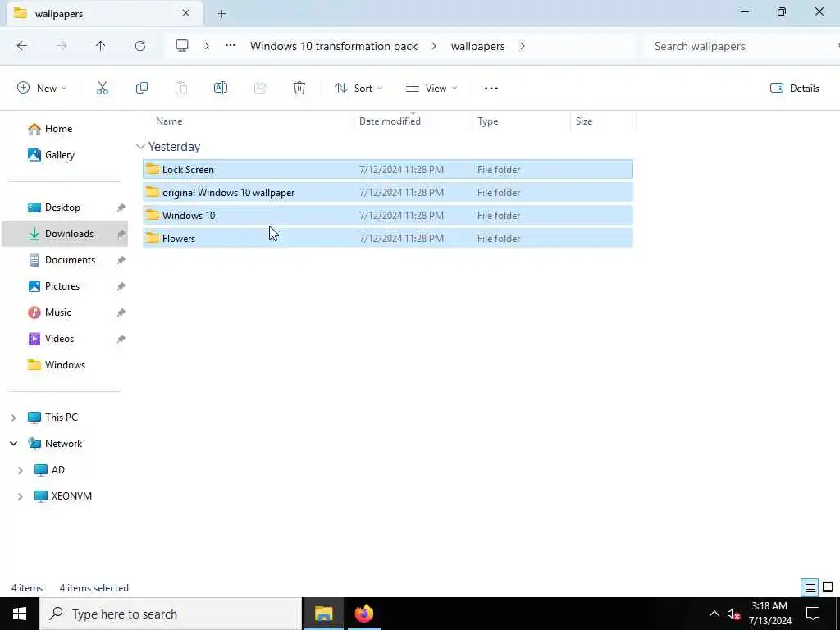Click the wallpapers breadcrumb segment
This screenshot has width=840, height=630.
(x=478, y=46)
